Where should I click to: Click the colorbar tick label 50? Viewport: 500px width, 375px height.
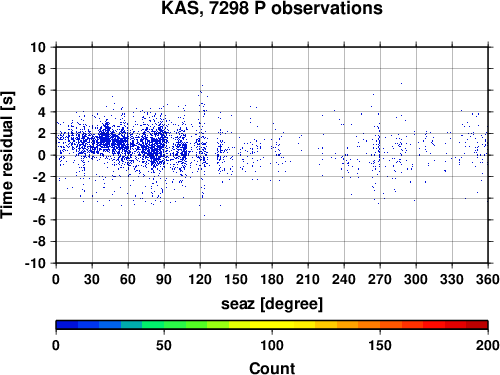pos(164,345)
